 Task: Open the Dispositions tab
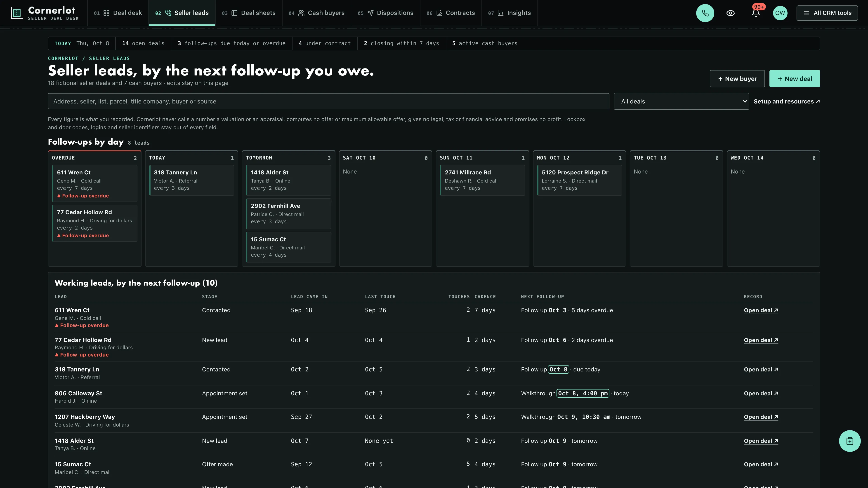[385, 13]
